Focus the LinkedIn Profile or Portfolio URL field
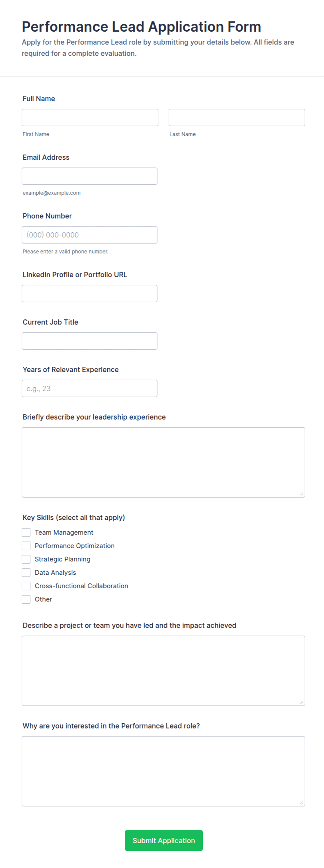This screenshot has width=324, height=868. [x=90, y=294]
